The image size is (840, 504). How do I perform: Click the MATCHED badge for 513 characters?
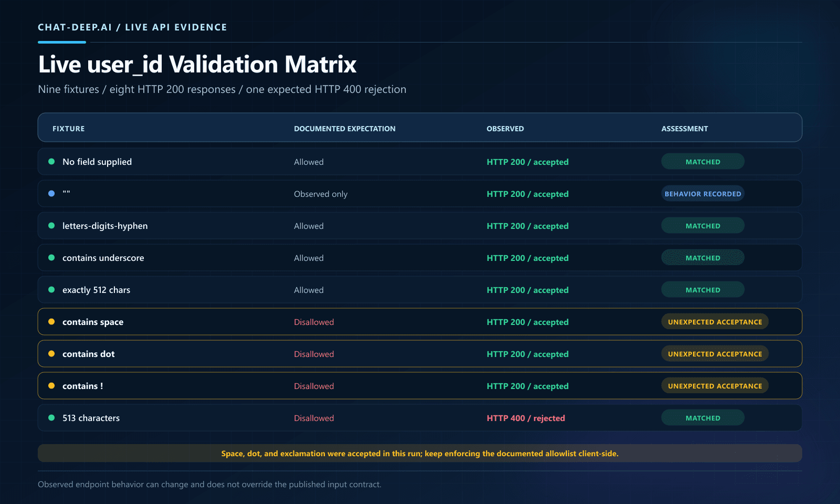pos(703,418)
